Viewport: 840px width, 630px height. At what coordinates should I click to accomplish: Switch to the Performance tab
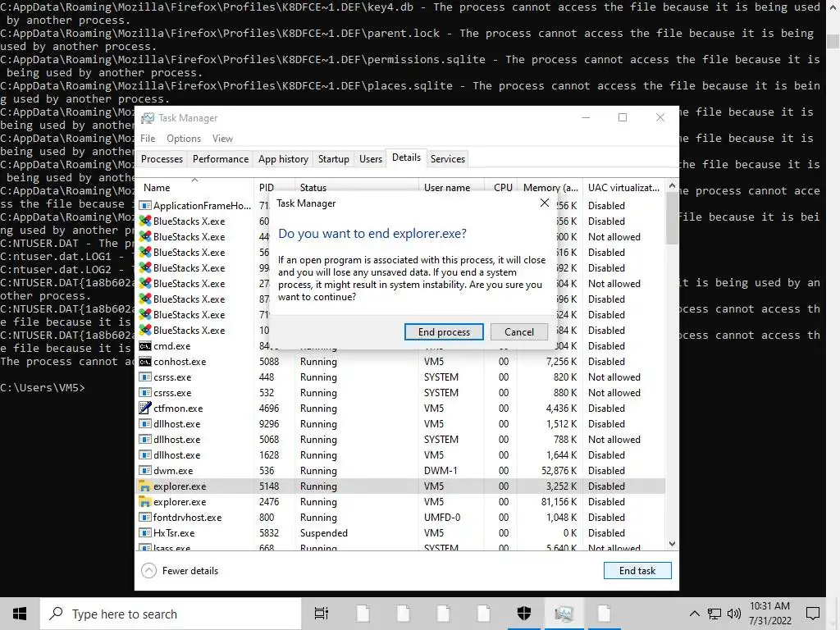tap(221, 158)
